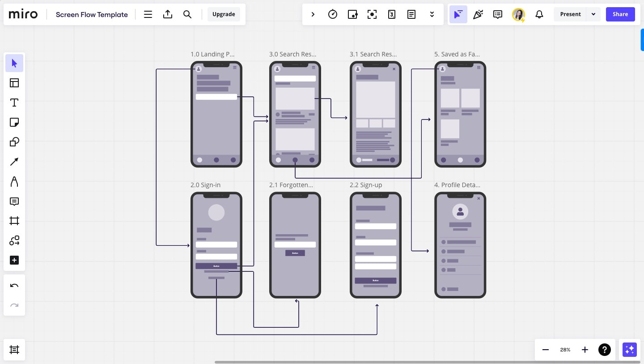Viewport: 644px width, 364px height.
Task: Select the Frame tool
Action: coord(14,221)
